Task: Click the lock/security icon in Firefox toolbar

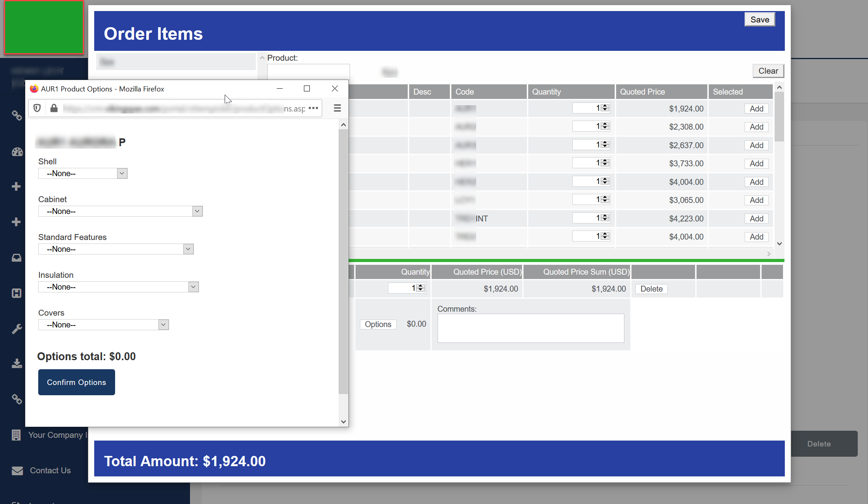Action: coord(53,108)
